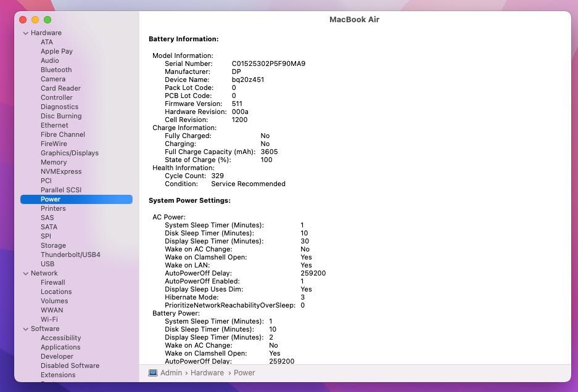Select Card Reader in the sidebar

tap(60, 88)
